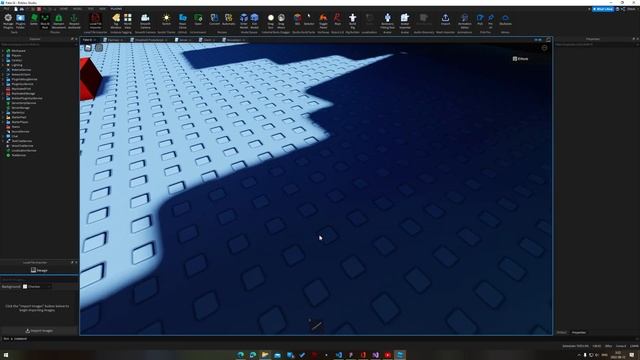Select the Fake GI document tab
Screen dimensions: 640x360
89,40
